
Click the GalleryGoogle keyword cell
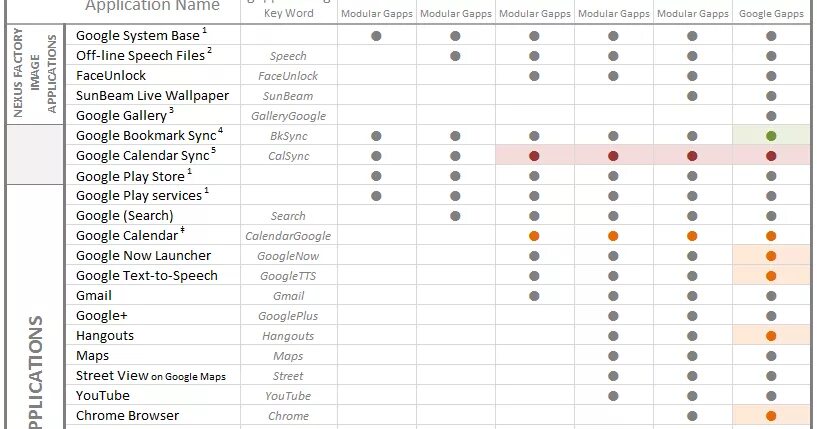[289, 116]
